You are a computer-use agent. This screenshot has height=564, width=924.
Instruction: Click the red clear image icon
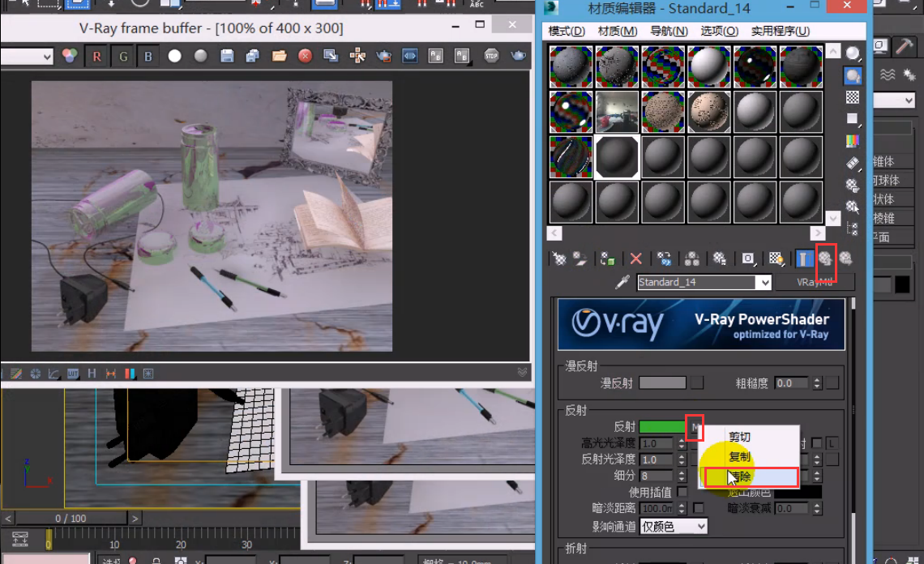[305, 56]
